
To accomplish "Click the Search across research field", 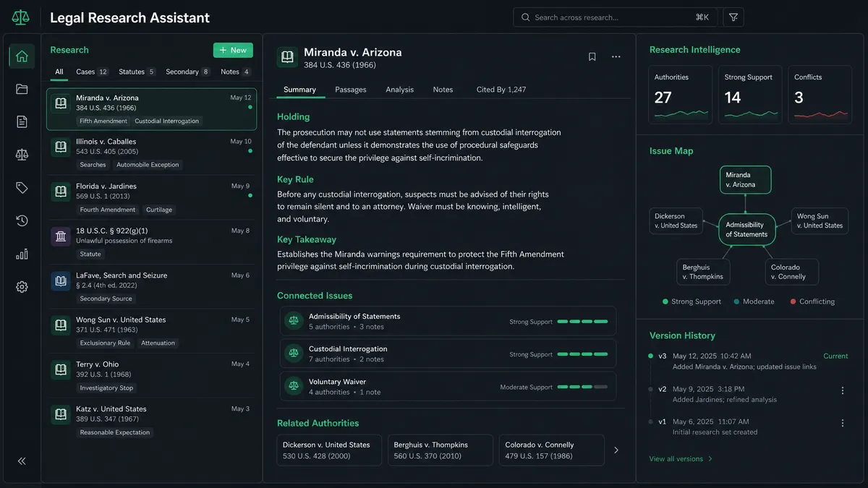I will tap(615, 17).
